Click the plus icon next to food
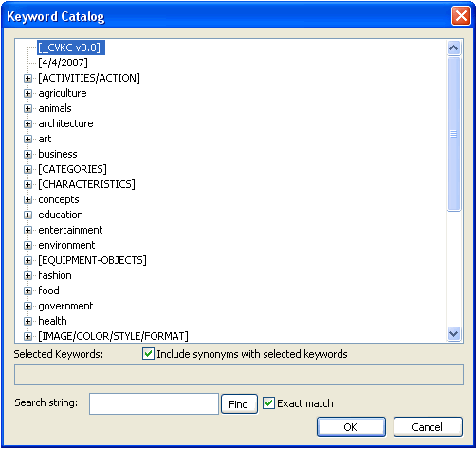This screenshot has width=476, height=449. point(27,290)
